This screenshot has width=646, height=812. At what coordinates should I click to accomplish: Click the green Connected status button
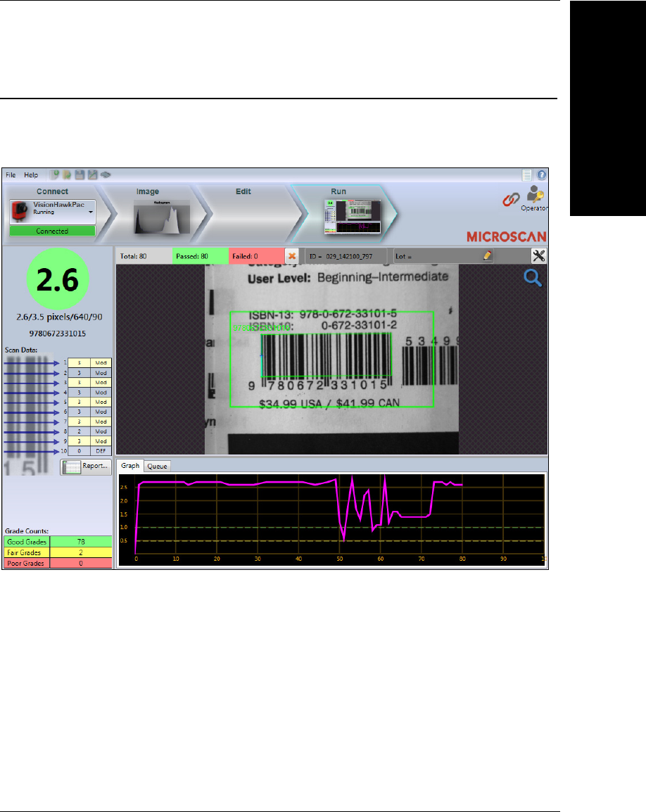[x=52, y=231]
